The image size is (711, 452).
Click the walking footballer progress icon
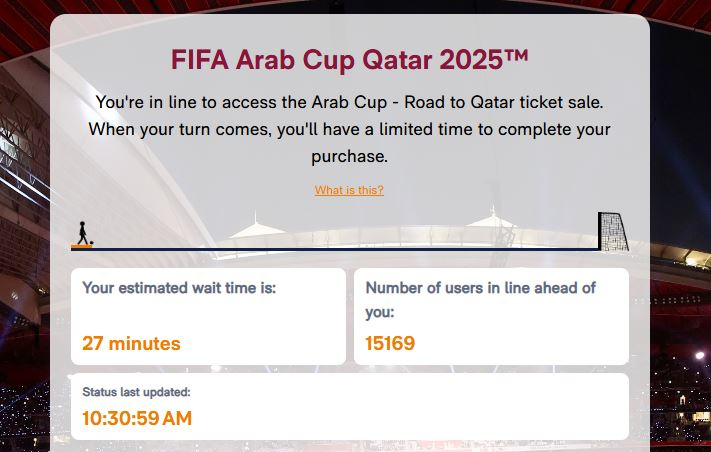84,232
